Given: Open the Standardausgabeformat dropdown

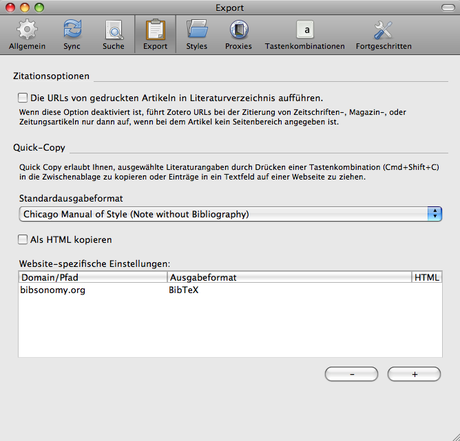Looking at the screenshot, I should [x=231, y=214].
